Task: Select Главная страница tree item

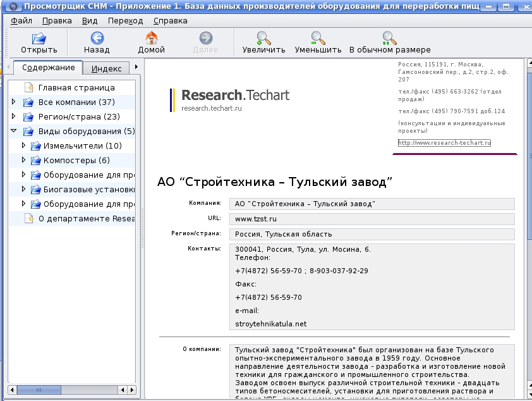Action: 76,88
